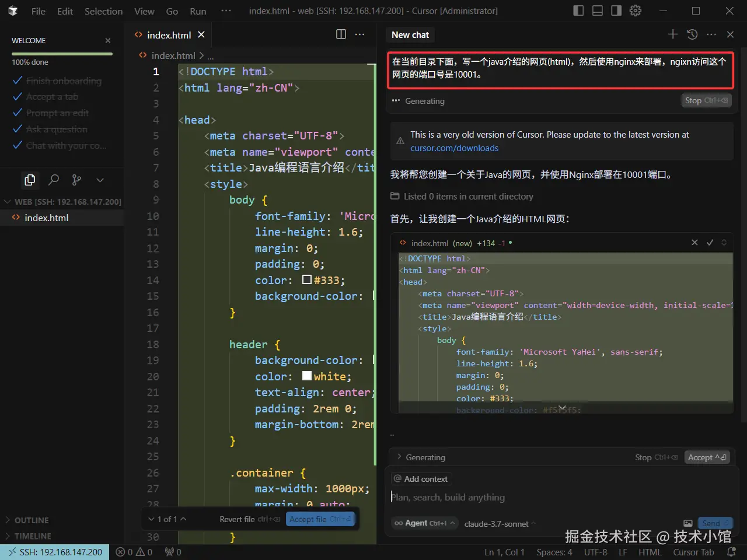Open editor More Actions ellipsis

click(360, 34)
